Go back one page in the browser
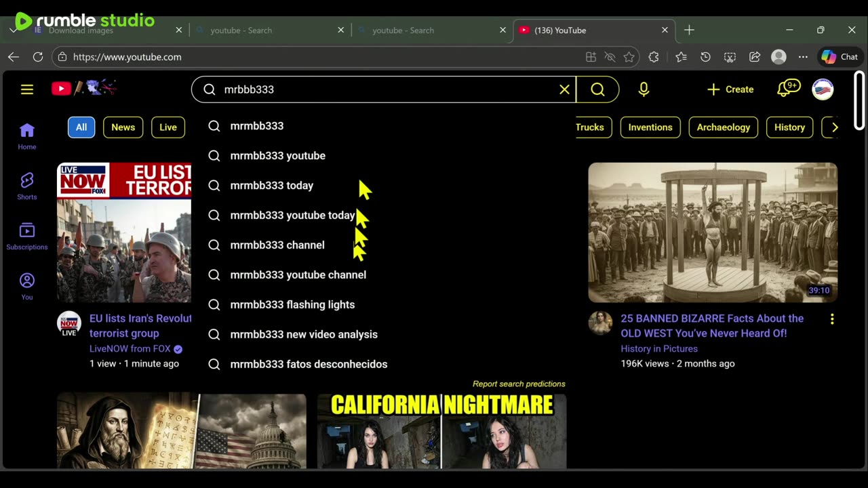The image size is (868, 488). point(14,57)
